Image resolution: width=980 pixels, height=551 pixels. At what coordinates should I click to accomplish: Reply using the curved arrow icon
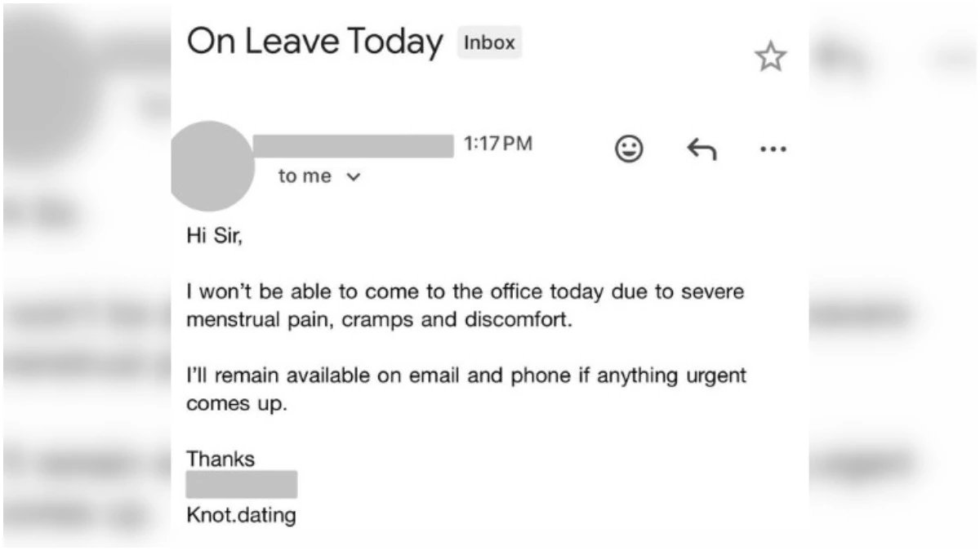point(701,149)
